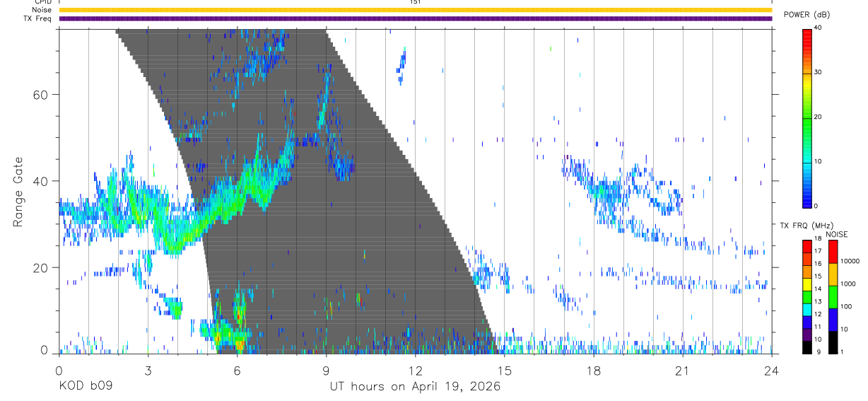This screenshot has width=868, height=401.
Task: Click the purple TX Freq bar
Action: coord(416,18)
